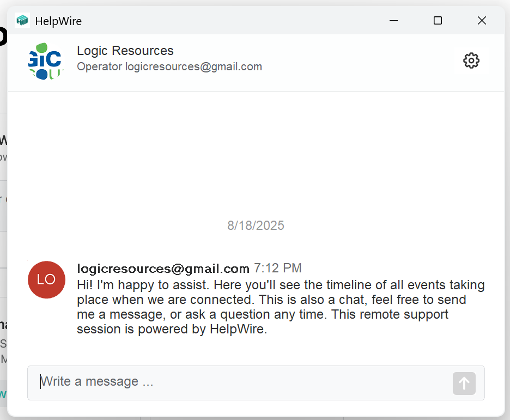This screenshot has width=510, height=420.
Task: Click the Operator email in the header
Action: tap(193, 67)
